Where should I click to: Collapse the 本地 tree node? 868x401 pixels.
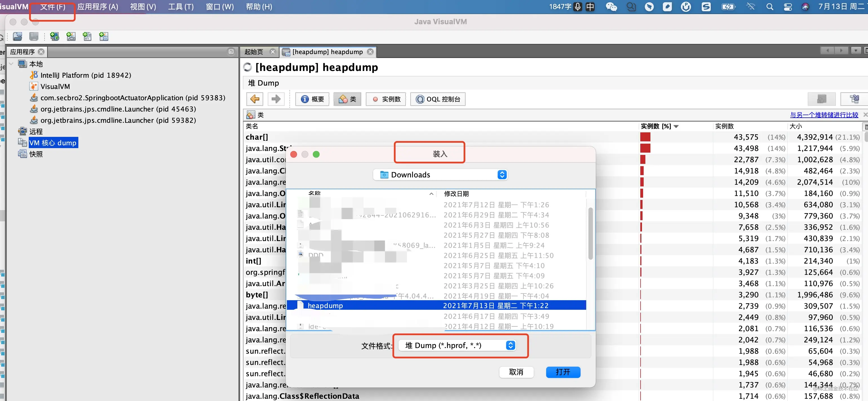(x=11, y=64)
